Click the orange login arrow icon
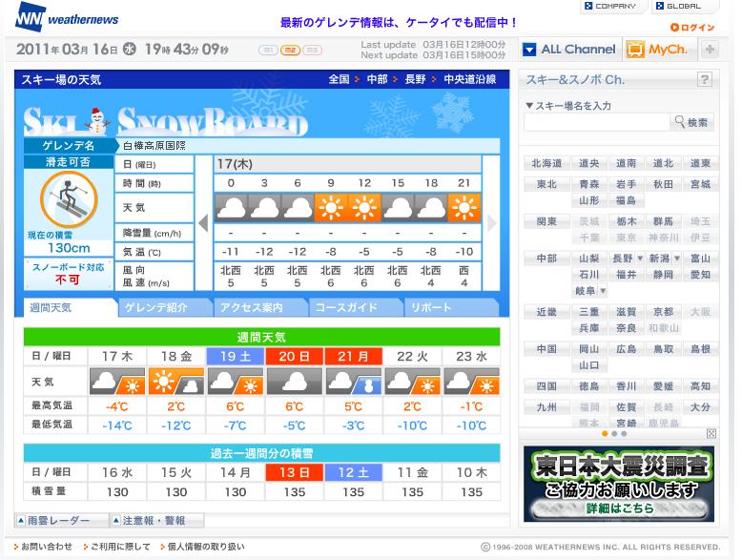Viewport: 742px width, 560px height. click(x=674, y=28)
